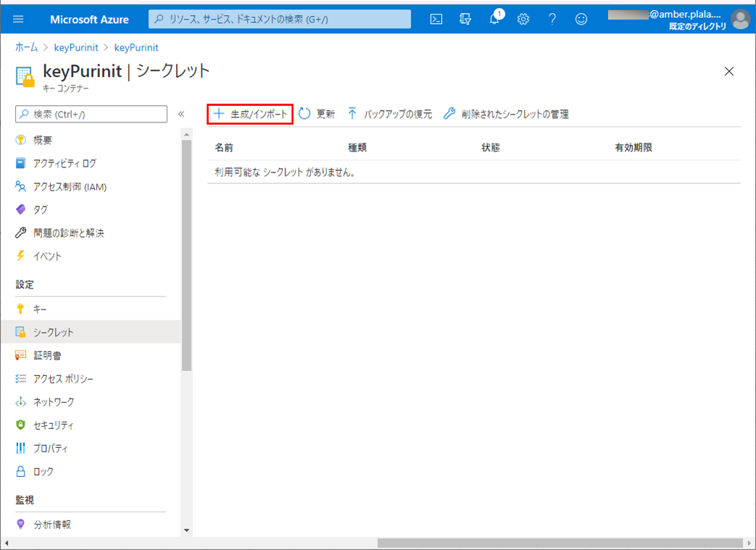This screenshot has width=756, height=550.
Task: Click the purple タグ icon
Action: pyautogui.click(x=20, y=209)
